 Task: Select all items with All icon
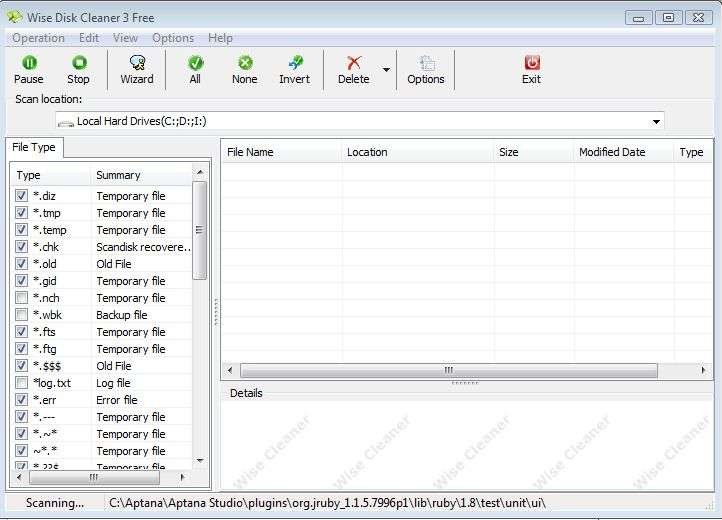195,69
